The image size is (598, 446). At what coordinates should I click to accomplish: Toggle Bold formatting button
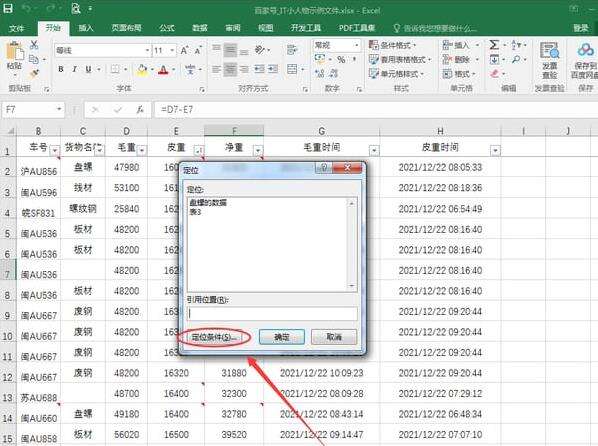(x=61, y=69)
